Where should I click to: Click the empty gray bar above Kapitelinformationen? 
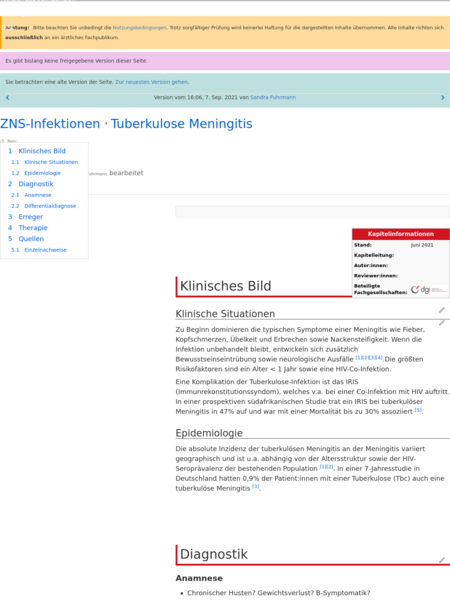(x=312, y=211)
